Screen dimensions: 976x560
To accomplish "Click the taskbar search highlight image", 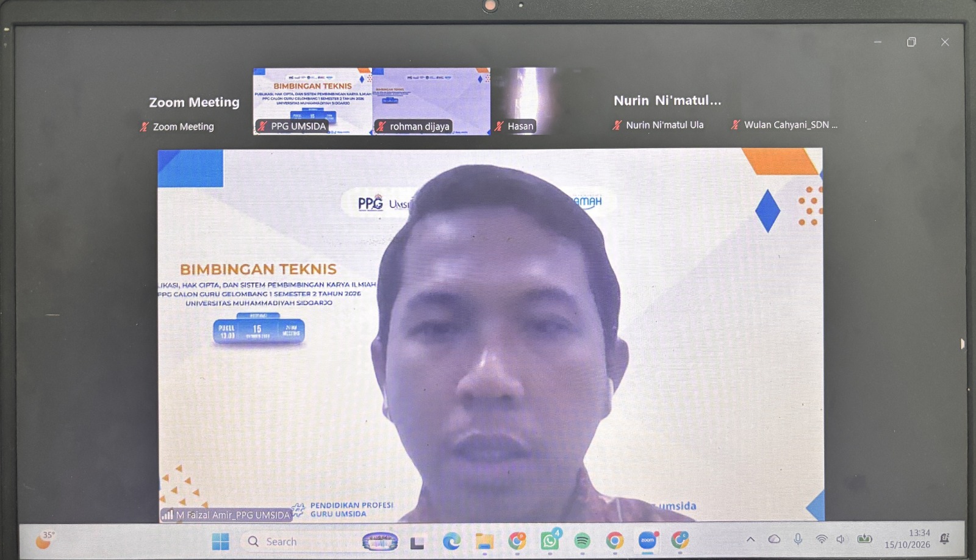I will pos(380,541).
